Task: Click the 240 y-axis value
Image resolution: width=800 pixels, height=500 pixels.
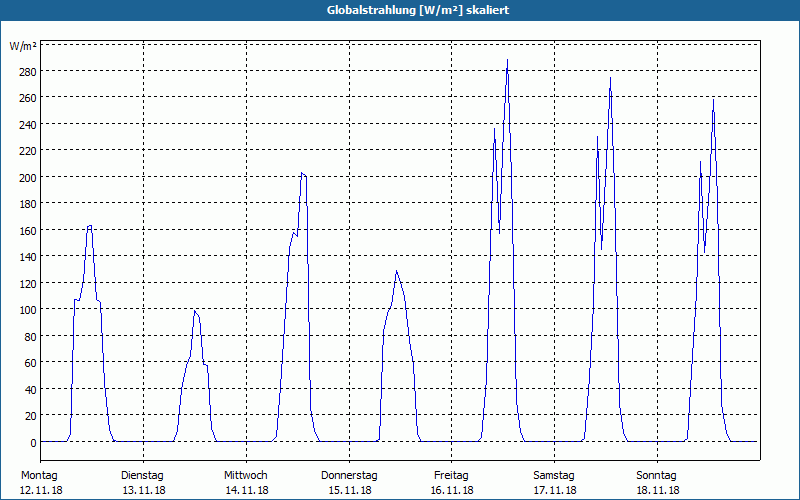Action: (x=28, y=124)
